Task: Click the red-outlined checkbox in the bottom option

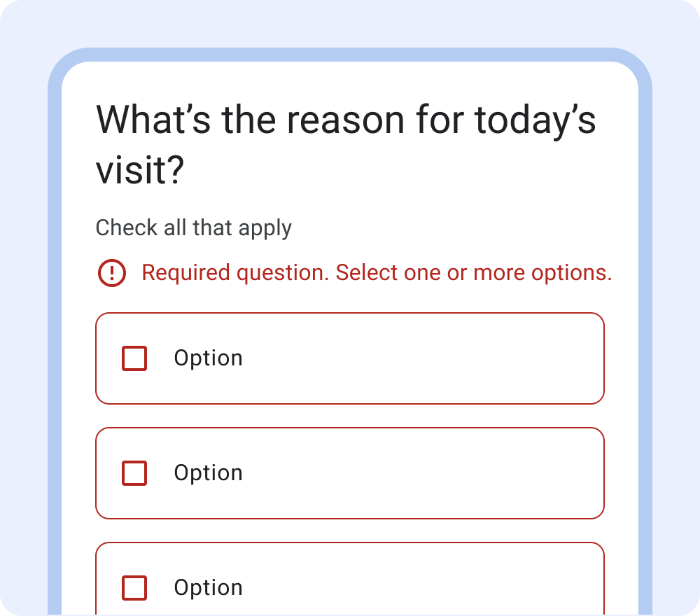Action: coord(134,587)
